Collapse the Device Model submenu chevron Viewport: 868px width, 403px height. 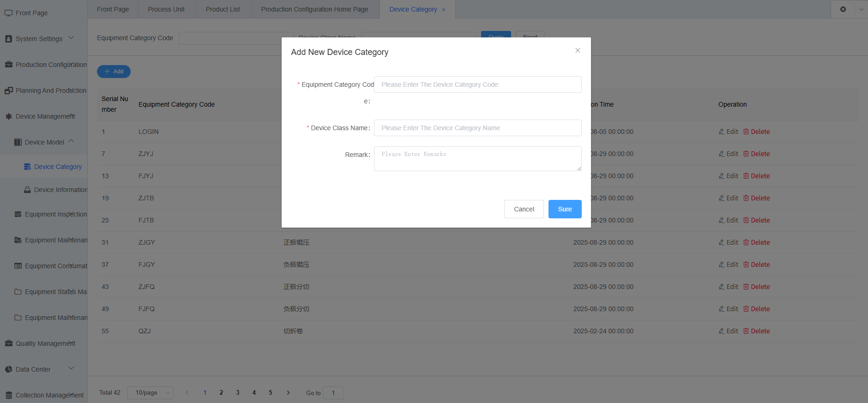point(71,141)
